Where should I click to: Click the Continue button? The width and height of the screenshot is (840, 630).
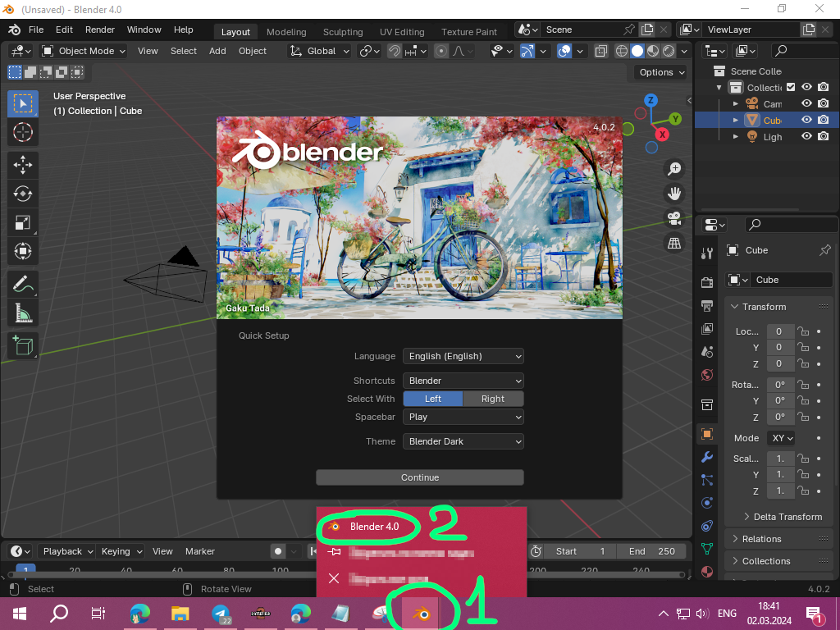[420, 477]
